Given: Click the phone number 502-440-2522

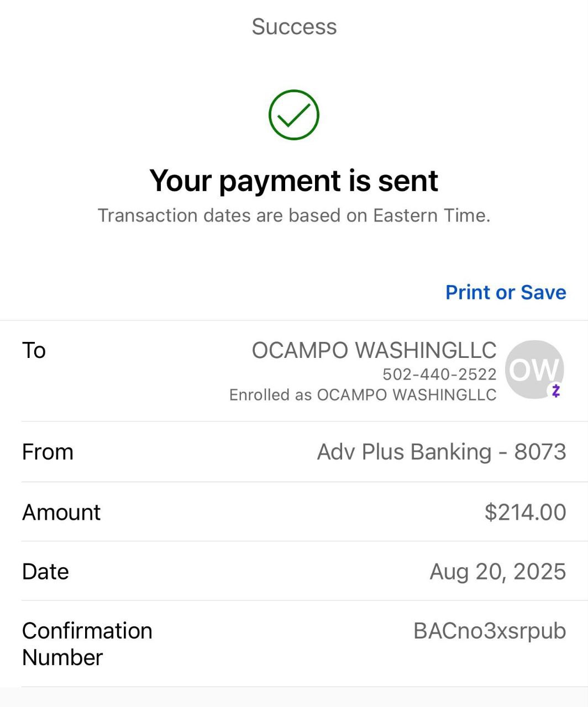Looking at the screenshot, I should pyautogui.click(x=439, y=374).
